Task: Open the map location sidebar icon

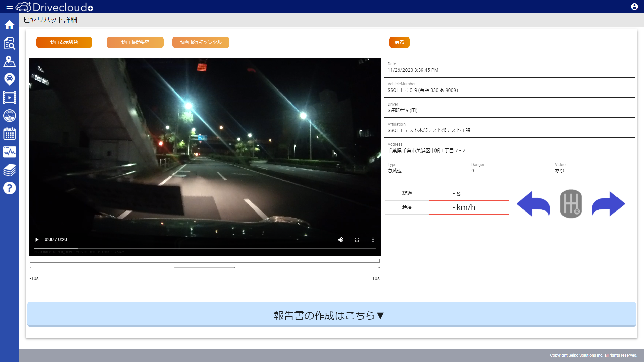Action: pos(9,61)
